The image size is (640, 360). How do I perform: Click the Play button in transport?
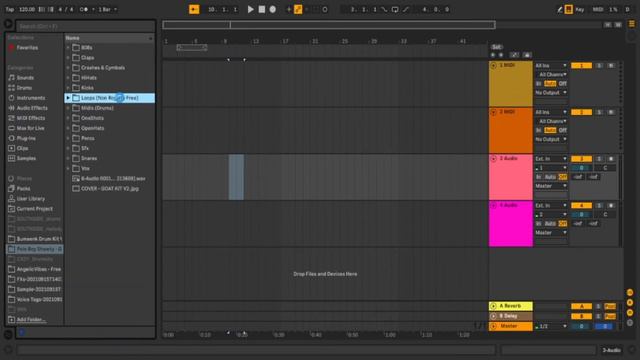(251, 9)
